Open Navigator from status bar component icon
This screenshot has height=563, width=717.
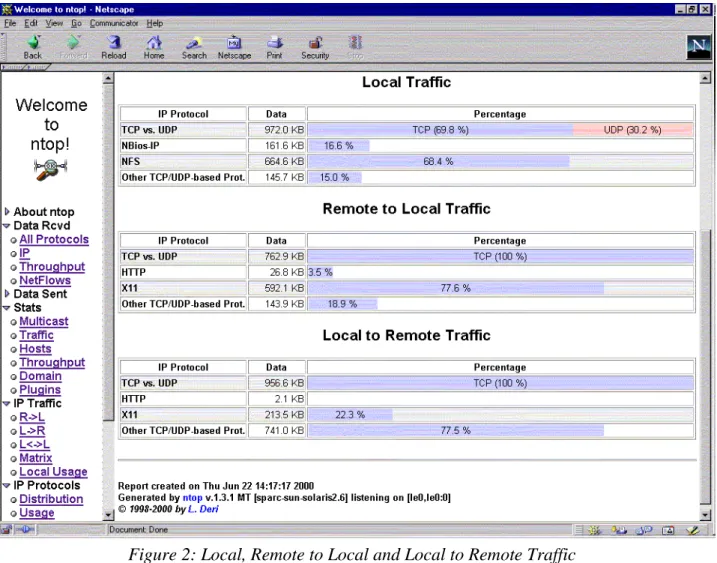point(594,530)
